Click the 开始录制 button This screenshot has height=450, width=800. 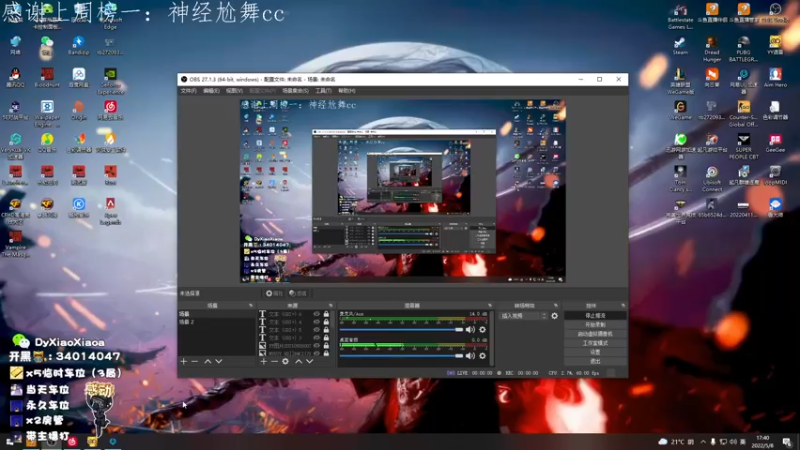pos(595,325)
